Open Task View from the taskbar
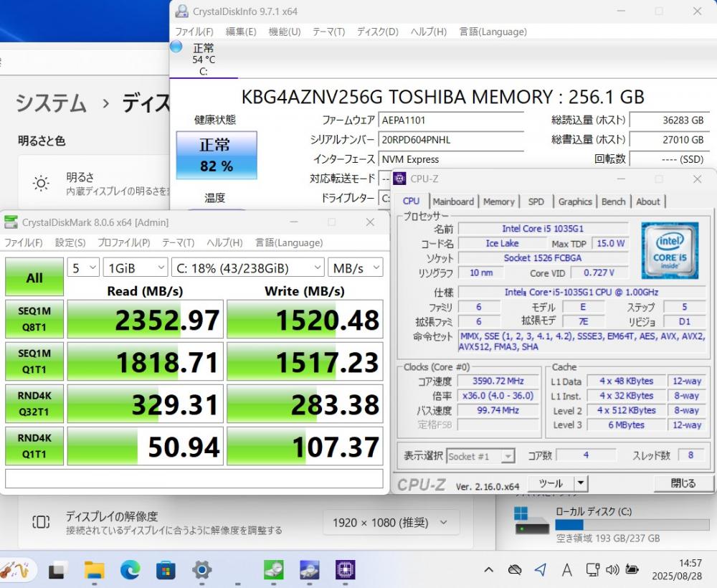Viewport: 717px width, 588px height. 57,570
